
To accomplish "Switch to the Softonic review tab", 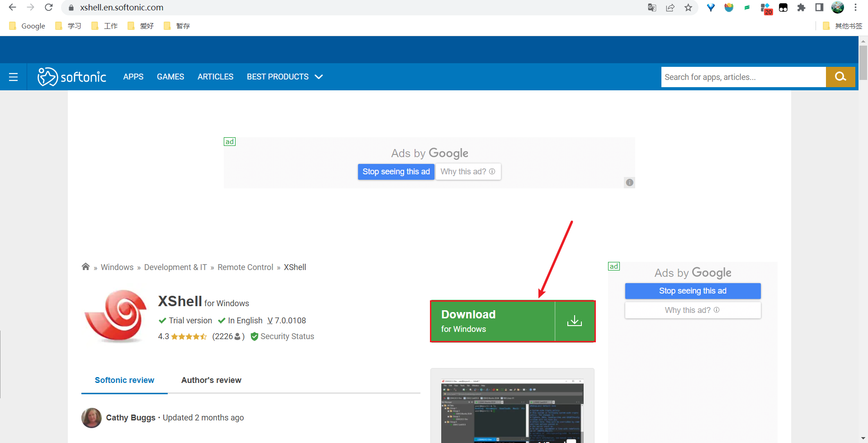I will pyautogui.click(x=124, y=380).
